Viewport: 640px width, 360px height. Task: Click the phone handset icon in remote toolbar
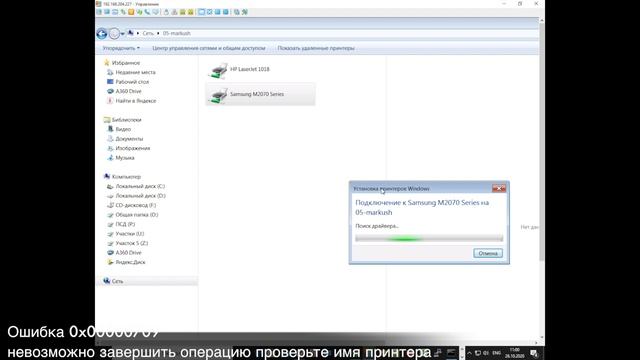tap(147, 12)
